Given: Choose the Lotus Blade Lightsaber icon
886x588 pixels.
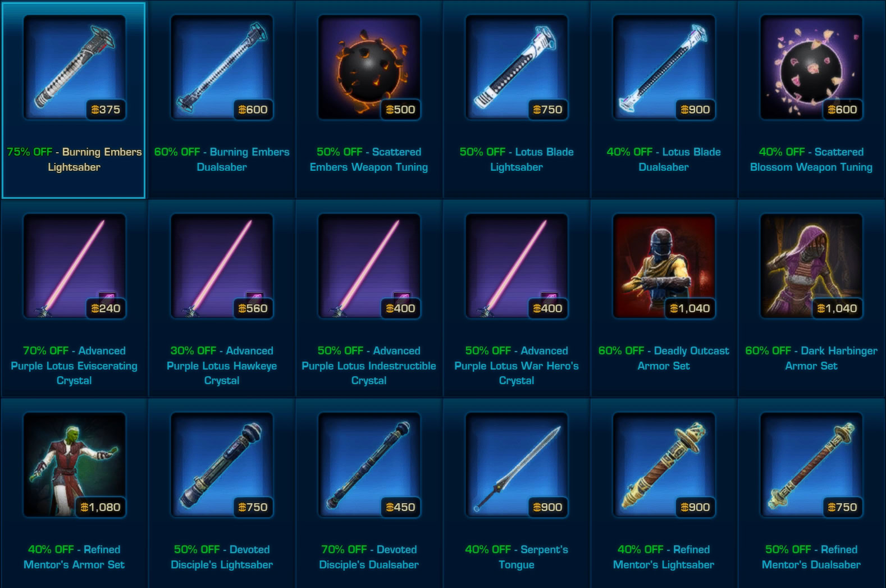Looking at the screenshot, I should [x=517, y=67].
